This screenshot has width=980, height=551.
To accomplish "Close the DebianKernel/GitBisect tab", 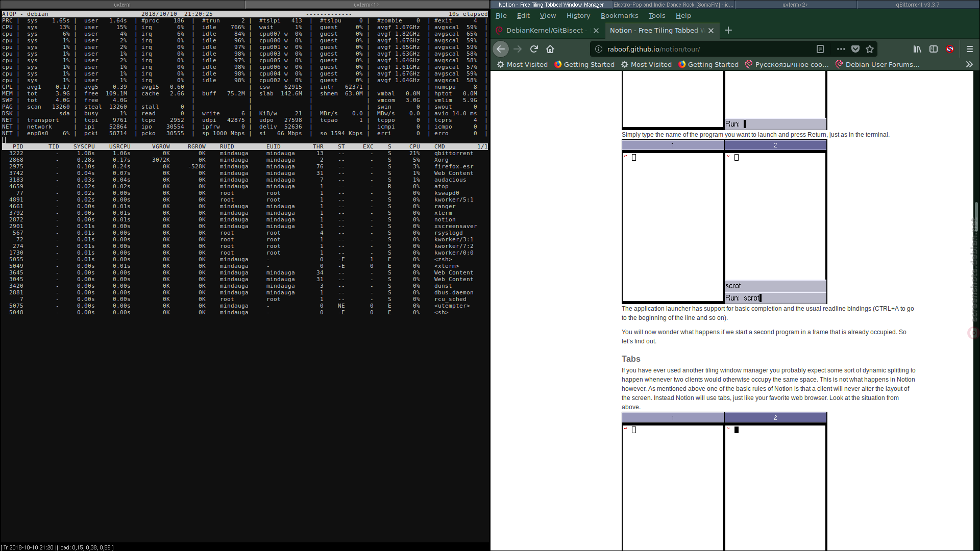I will coord(596,31).
